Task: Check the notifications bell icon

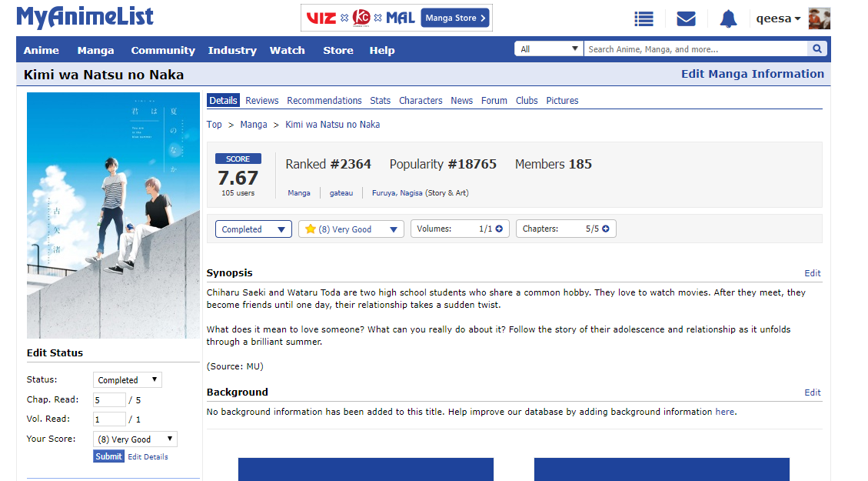Action: pos(728,19)
